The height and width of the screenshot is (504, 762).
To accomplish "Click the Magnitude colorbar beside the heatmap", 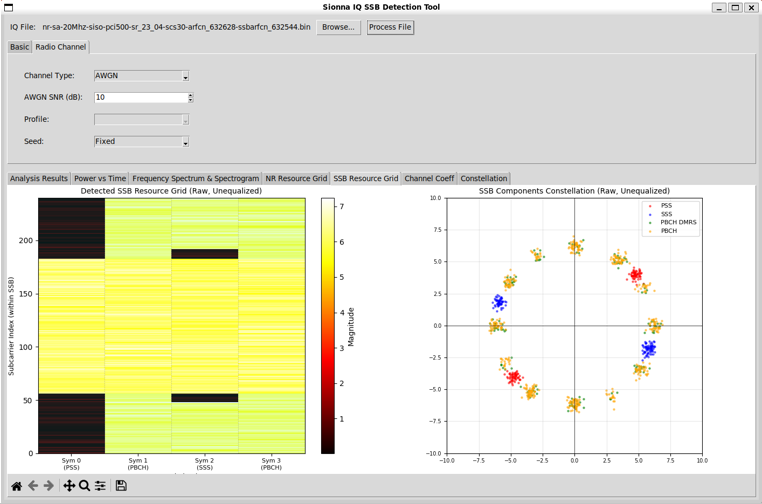I will [x=327, y=325].
